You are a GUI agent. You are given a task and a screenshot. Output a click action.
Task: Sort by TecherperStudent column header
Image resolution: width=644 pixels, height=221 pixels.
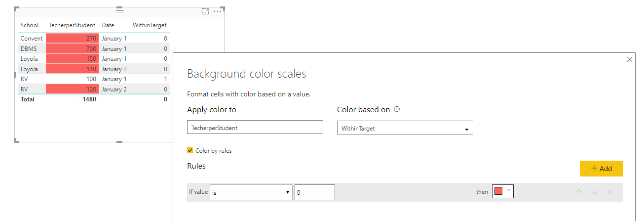click(72, 25)
